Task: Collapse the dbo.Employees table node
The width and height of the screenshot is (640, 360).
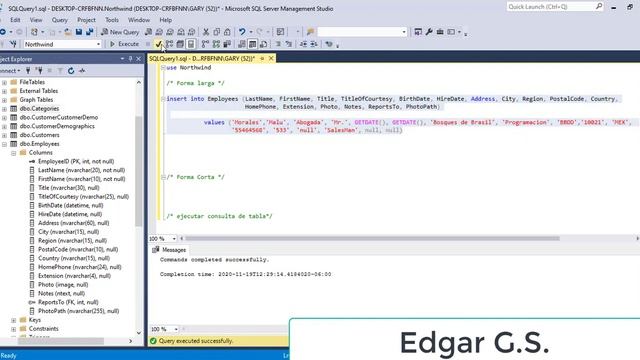Action: 4,144
